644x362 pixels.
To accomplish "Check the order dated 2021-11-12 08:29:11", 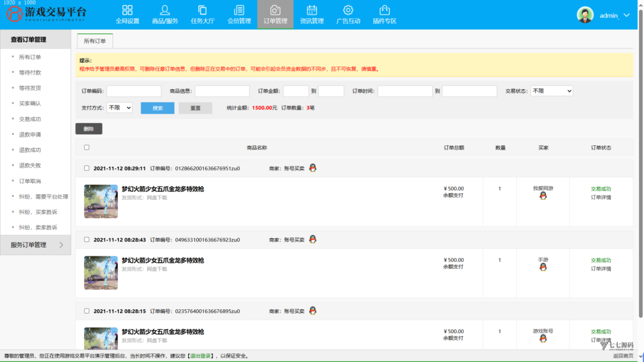I will pos(87,168).
